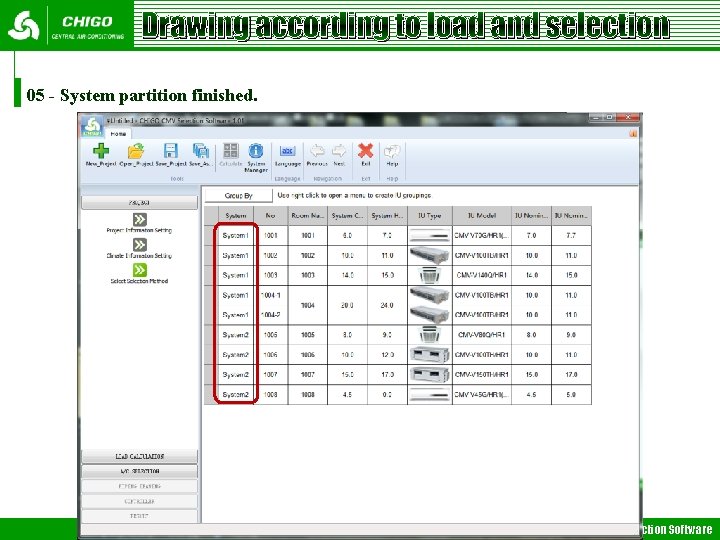This screenshot has width=720, height=540.
Task: Click the No column header
Action: click(x=270, y=216)
